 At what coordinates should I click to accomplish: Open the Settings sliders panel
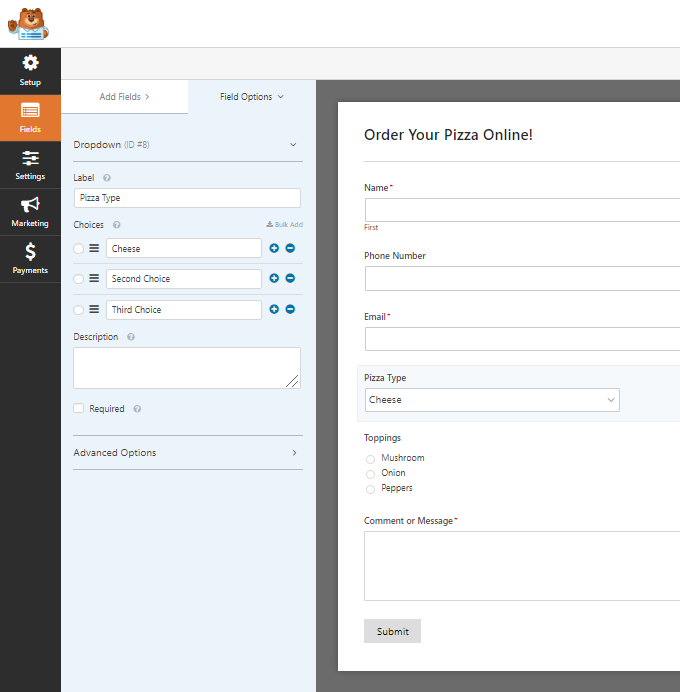pos(30,165)
